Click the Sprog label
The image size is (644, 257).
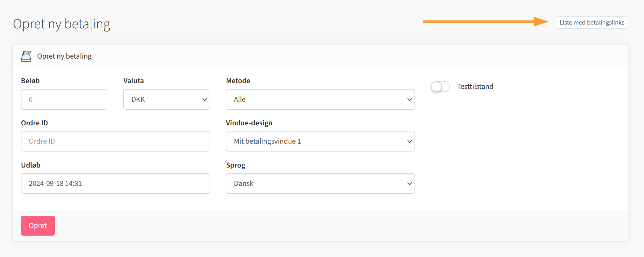pos(235,165)
